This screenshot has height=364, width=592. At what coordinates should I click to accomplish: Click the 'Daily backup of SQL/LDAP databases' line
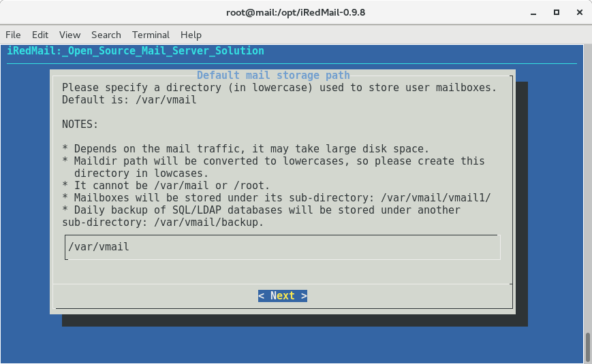[x=262, y=210]
